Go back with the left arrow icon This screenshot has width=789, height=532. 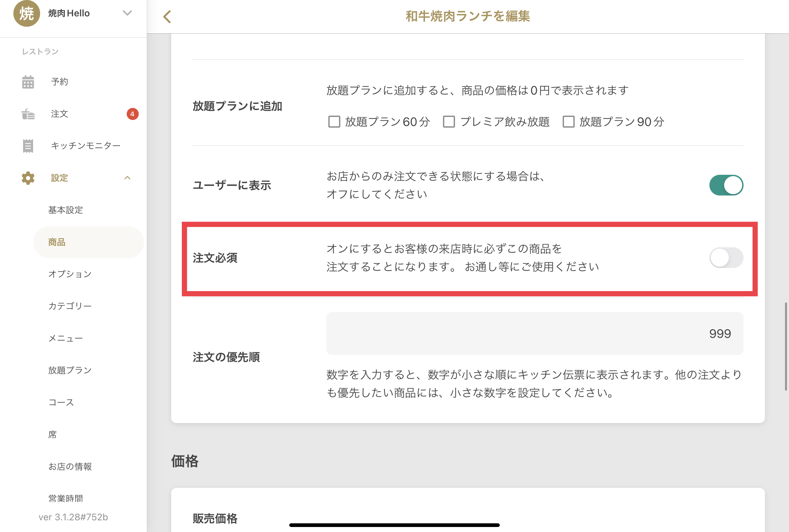(x=166, y=16)
